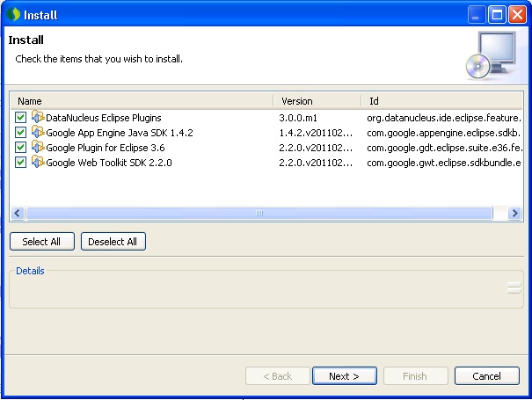Sort the list by the Version column header
Image resolution: width=532 pixels, height=400 pixels.
point(317,101)
